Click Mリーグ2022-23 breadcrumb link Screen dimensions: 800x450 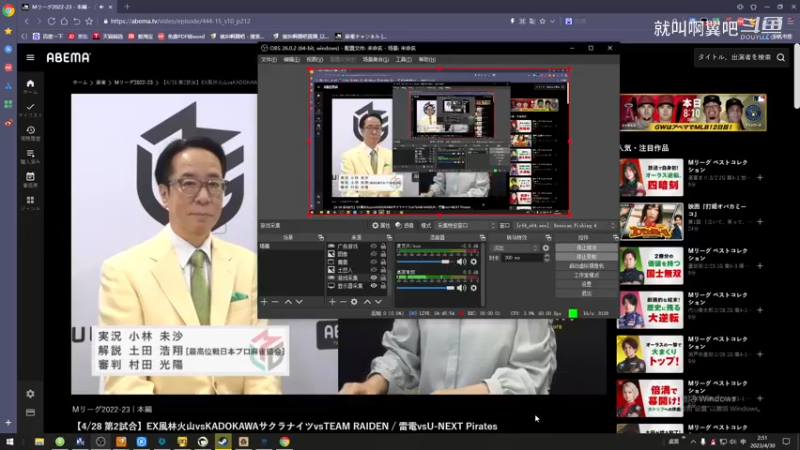pyautogui.click(x=133, y=83)
